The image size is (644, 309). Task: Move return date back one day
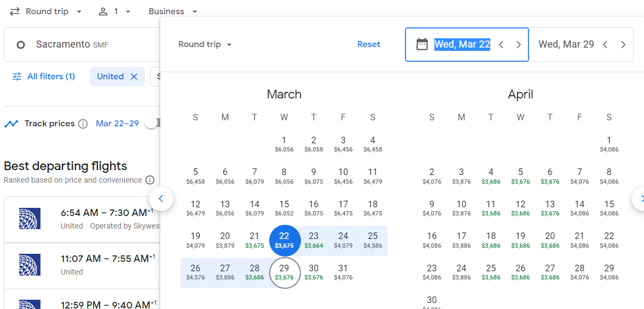point(605,45)
